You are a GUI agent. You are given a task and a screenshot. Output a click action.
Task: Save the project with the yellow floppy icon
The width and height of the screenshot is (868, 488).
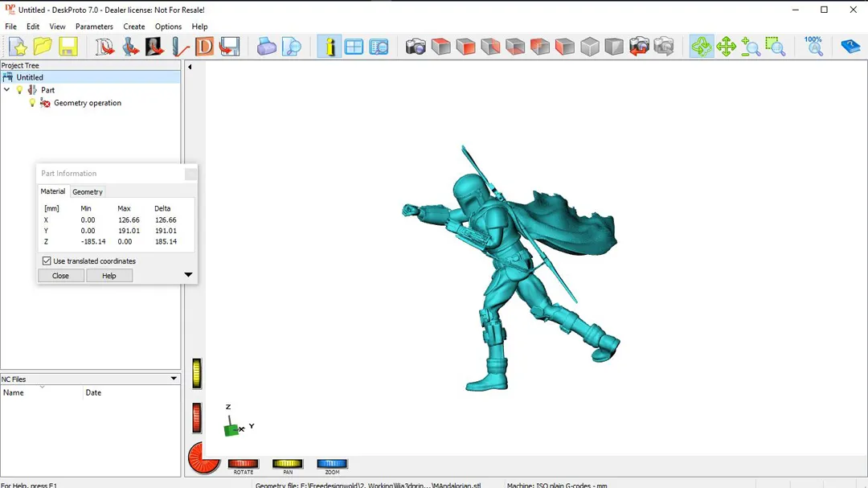click(68, 47)
